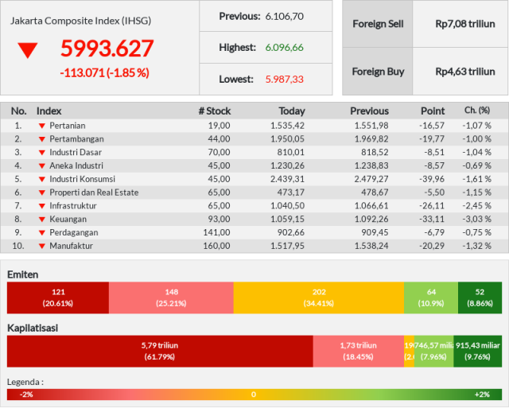Click Keuangan change value -3,03 %
This screenshot has width=509, height=420.
click(x=476, y=219)
